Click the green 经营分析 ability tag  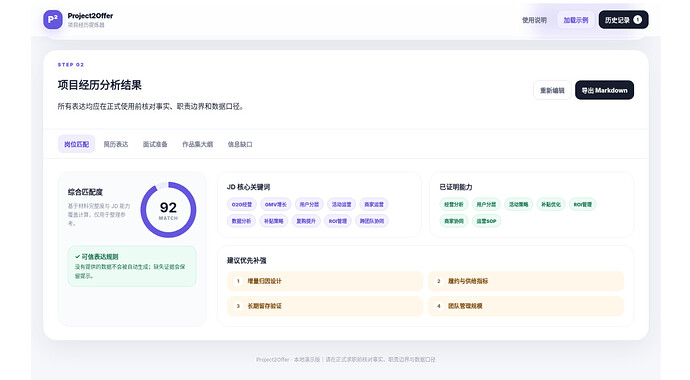(454, 204)
